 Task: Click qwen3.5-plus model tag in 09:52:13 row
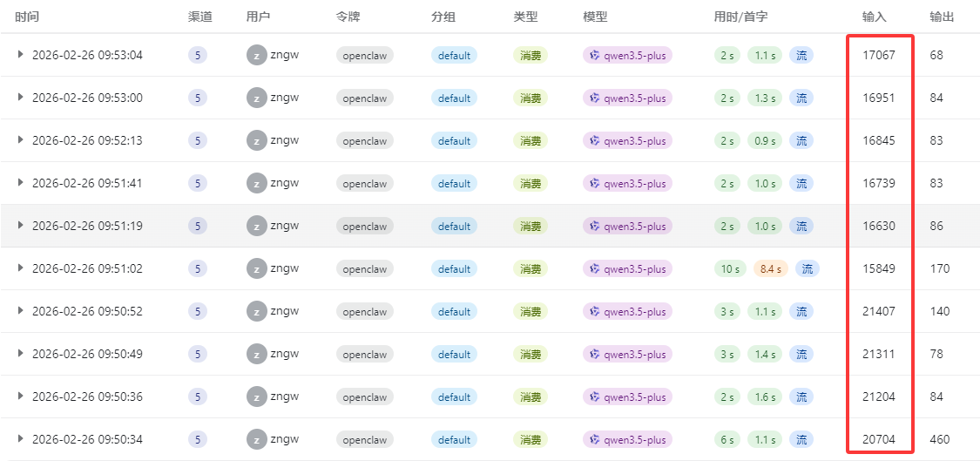[627, 140]
